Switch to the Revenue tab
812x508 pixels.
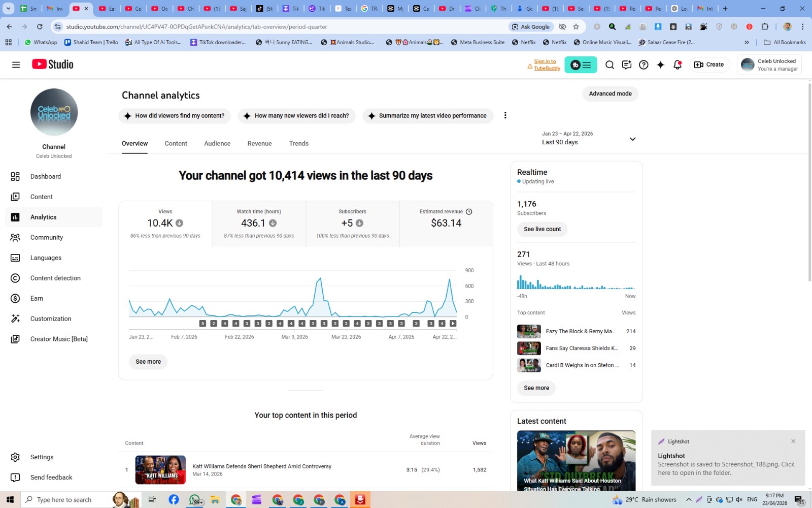click(259, 144)
